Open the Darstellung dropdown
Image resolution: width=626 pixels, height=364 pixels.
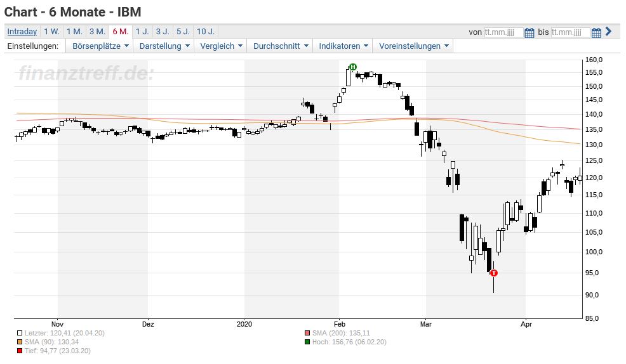(164, 46)
